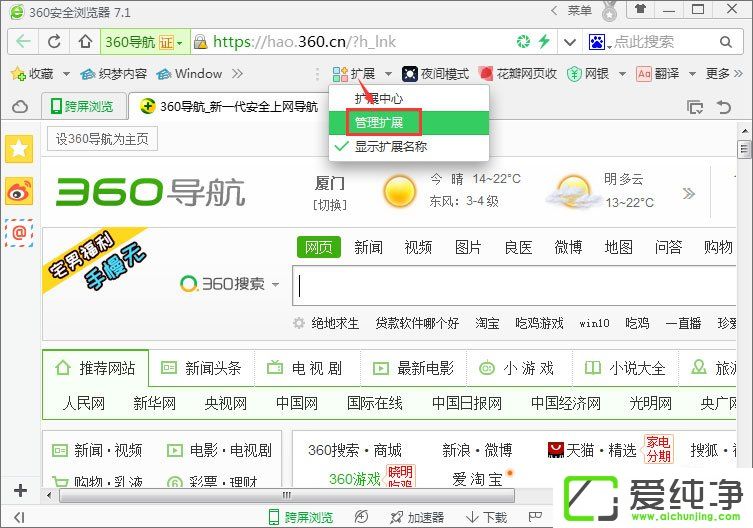Click 设360导航为主页 button

102,139
